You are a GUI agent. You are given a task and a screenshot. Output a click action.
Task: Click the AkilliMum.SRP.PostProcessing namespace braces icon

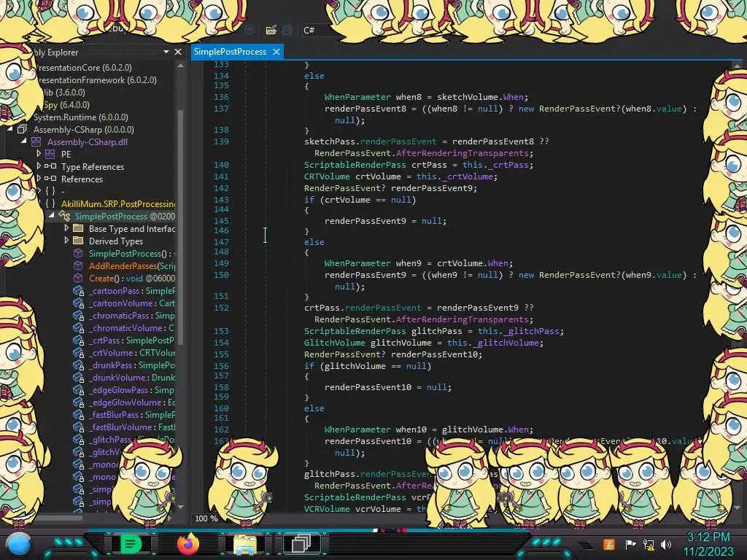coord(50,203)
